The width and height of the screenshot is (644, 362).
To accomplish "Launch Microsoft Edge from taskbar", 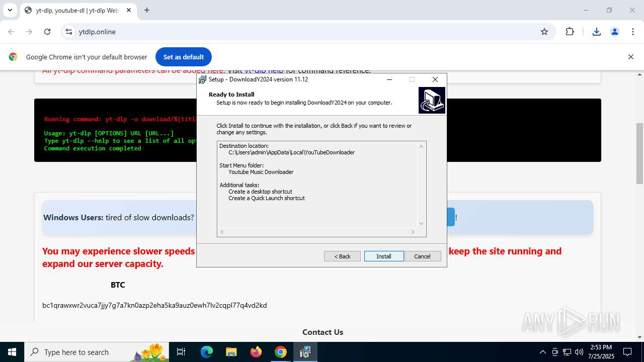I will [x=207, y=352].
